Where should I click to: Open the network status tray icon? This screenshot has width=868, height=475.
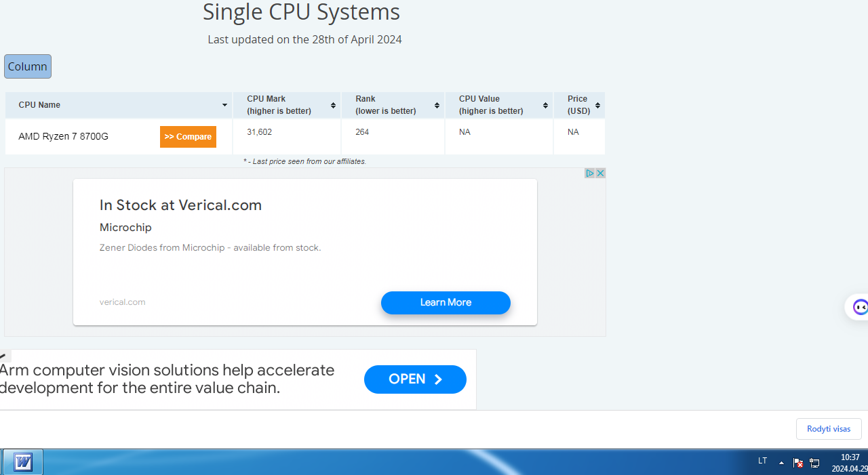[x=814, y=463]
